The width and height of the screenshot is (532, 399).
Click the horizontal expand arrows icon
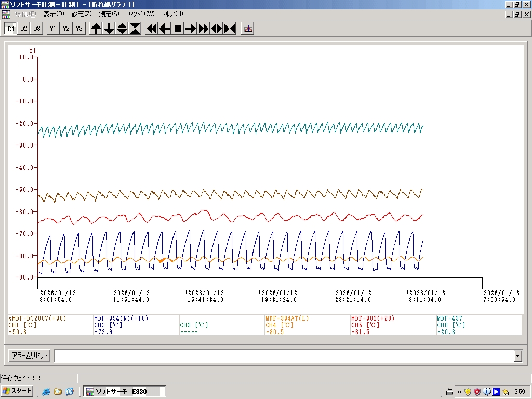(217, 29)
